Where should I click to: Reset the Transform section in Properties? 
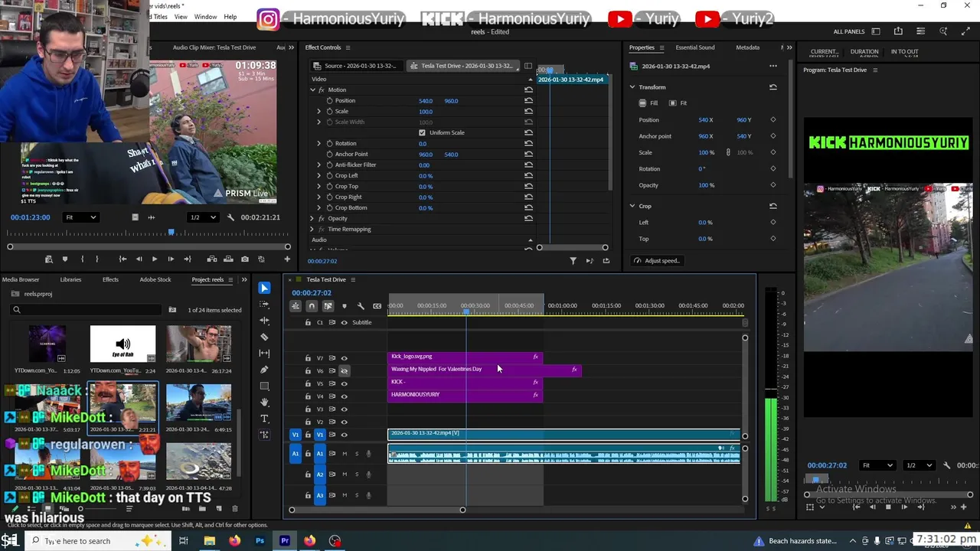(x=773, y=87)
